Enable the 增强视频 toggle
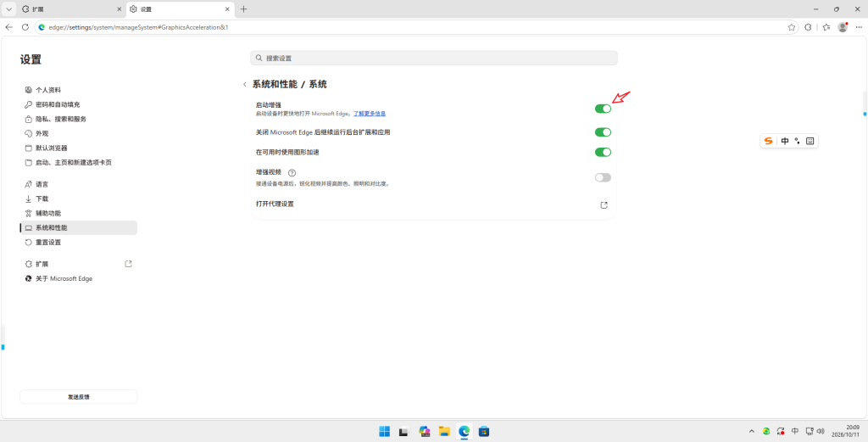The width and height of the screenshot is (868, 442). click(603, 178)
